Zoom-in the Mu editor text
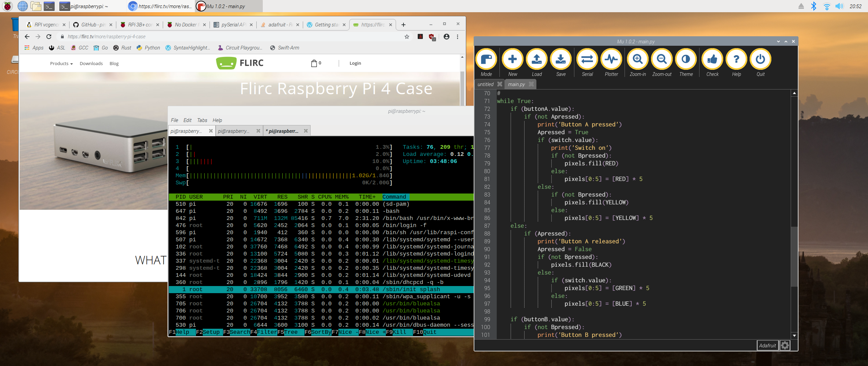Viewport: 868px width, 366px height. 638,63
